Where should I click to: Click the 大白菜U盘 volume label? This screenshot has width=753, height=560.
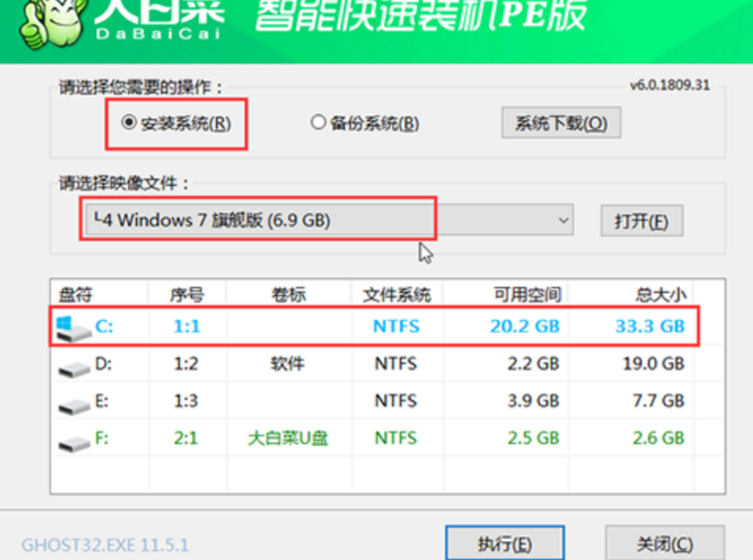tap(288, 438)
